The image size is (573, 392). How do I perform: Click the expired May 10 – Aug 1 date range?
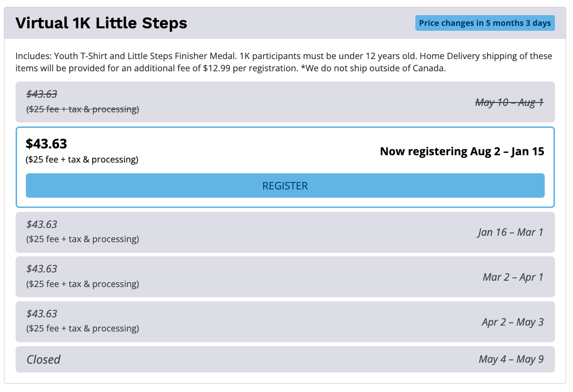[x=509, y=103]
